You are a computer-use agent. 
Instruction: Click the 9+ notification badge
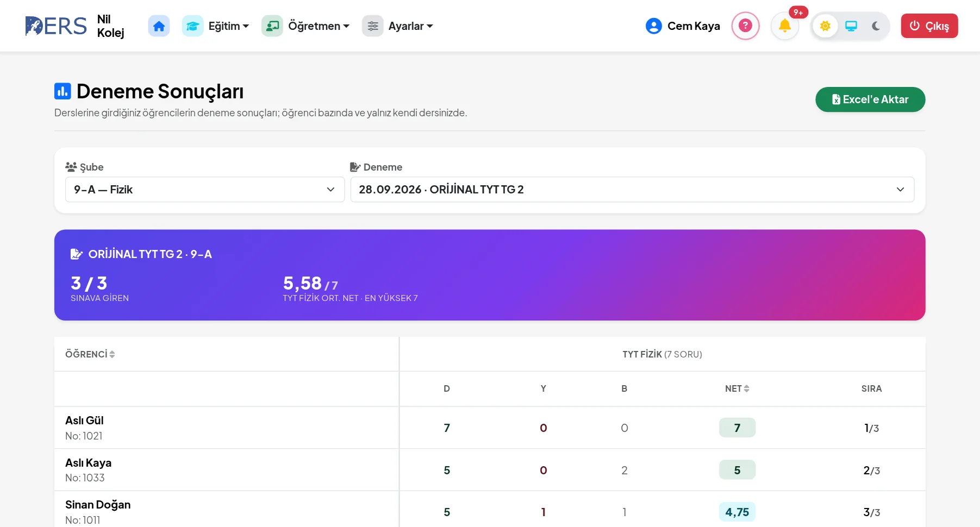[798, 12]
